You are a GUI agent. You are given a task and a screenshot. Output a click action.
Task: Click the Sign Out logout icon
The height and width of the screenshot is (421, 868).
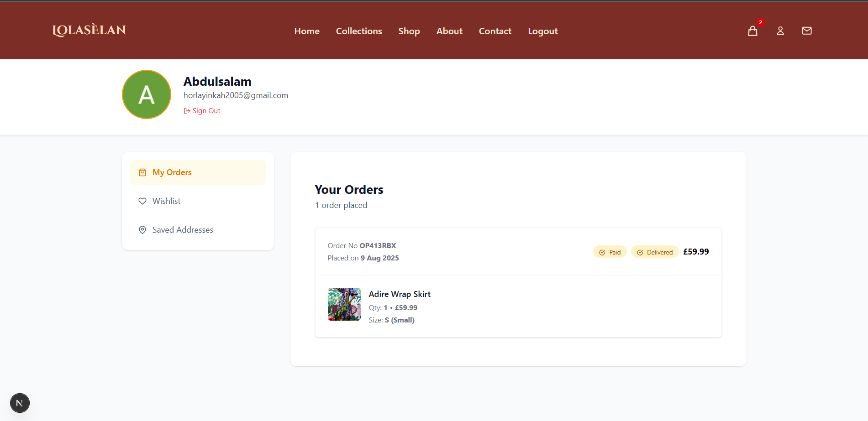click(186, 110)
